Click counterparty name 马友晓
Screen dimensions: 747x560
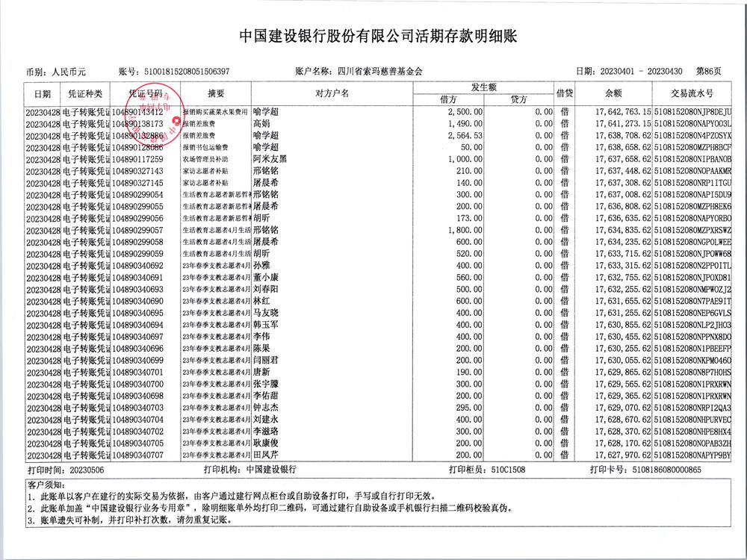pos(266,313)
